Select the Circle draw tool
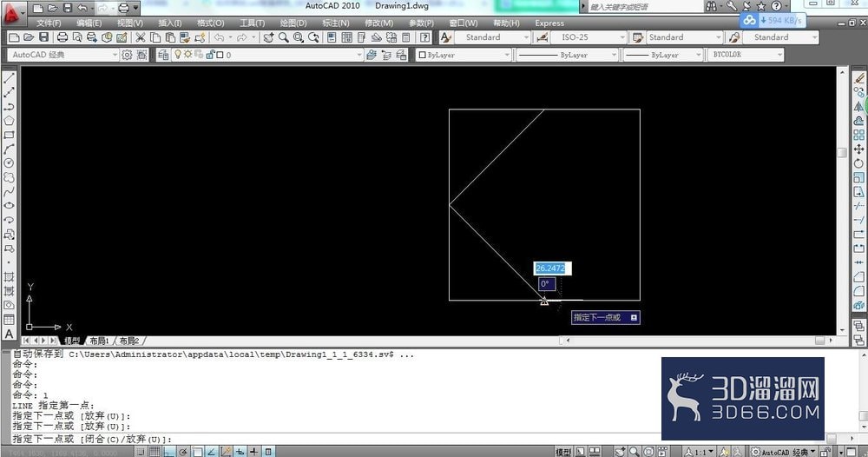 pyautogui.click(x=9, y=163)
